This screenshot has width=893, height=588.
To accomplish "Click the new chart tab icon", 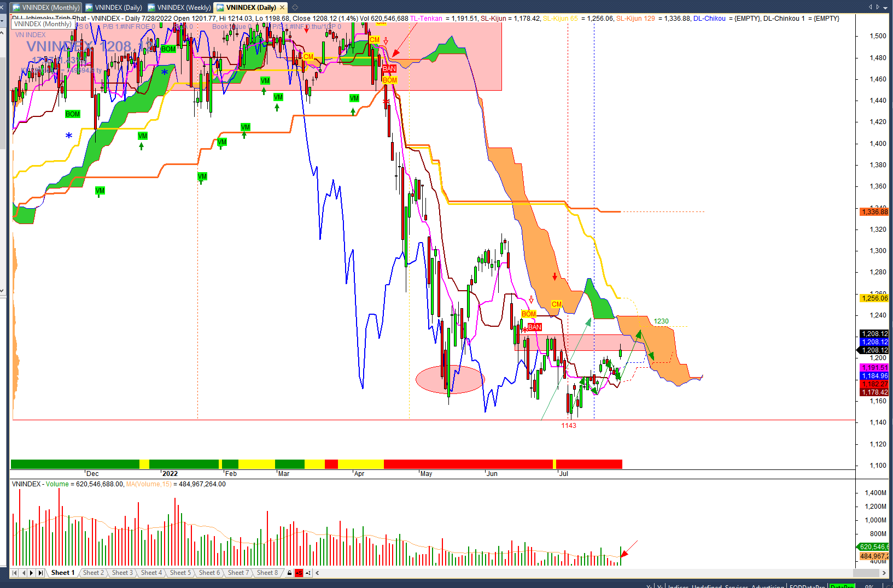I will tap(295, 7).
